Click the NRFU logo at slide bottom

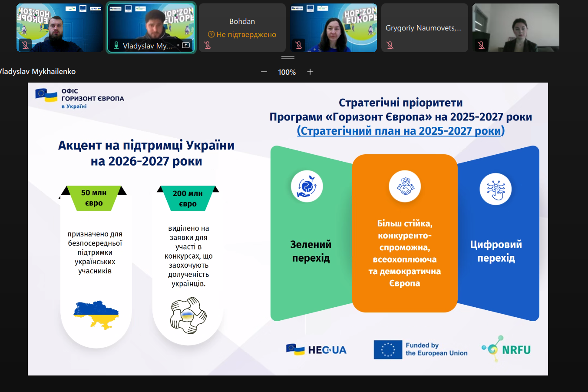pyautogui.click(x=506, y=349)
